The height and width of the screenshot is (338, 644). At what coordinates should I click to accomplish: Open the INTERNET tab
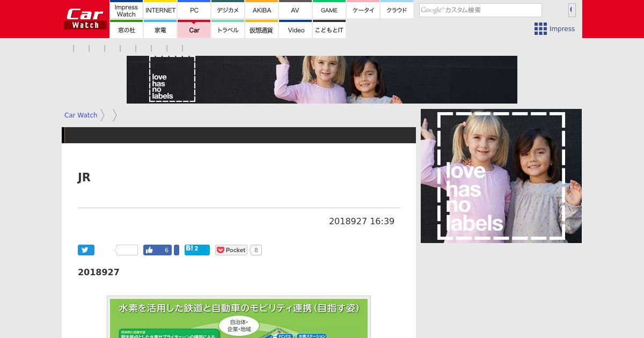click(160, 10)
